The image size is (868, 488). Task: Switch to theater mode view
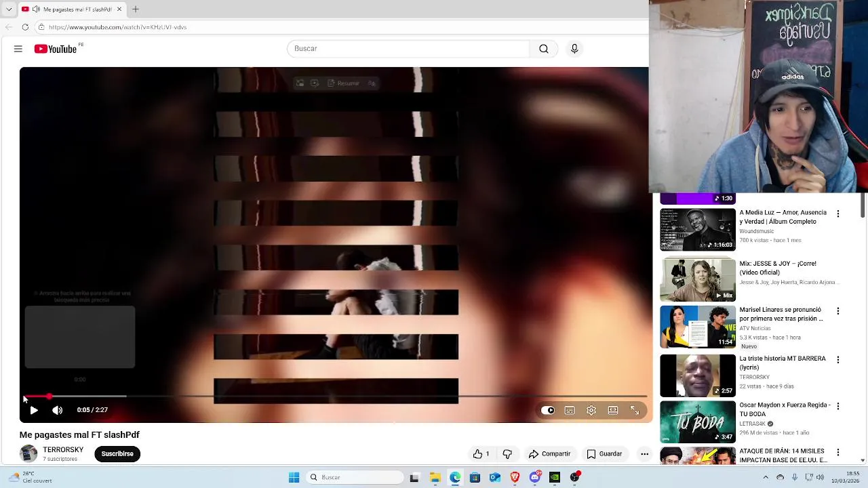tap(613, 410)
